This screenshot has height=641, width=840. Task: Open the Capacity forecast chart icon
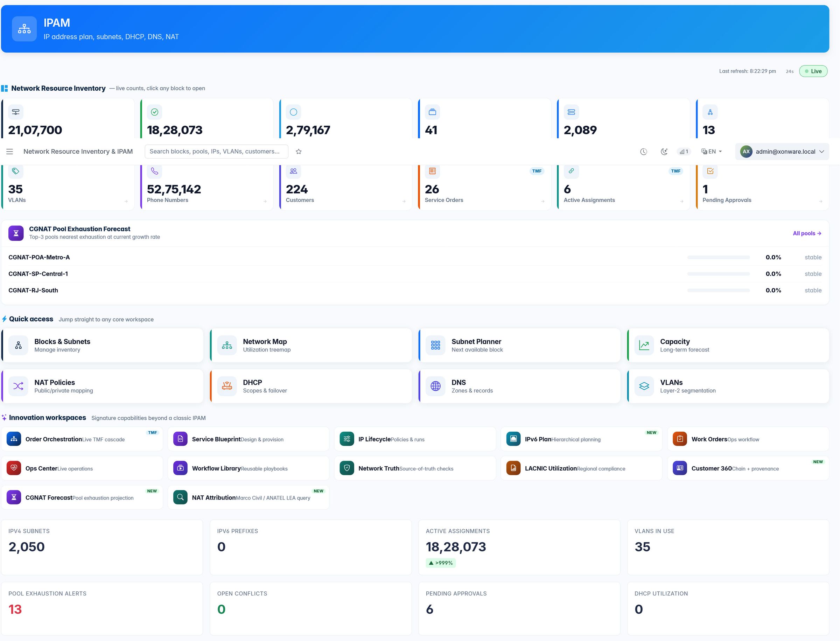point(644,345)
